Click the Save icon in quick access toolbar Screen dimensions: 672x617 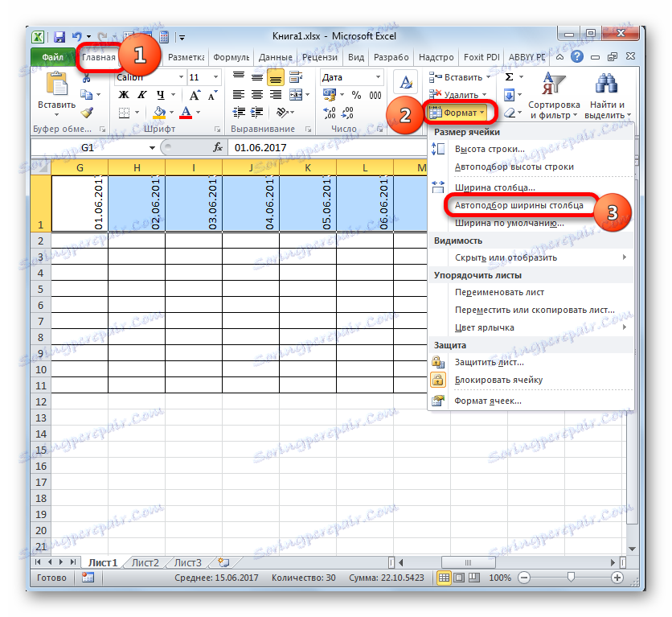click(x=59, y=37)
